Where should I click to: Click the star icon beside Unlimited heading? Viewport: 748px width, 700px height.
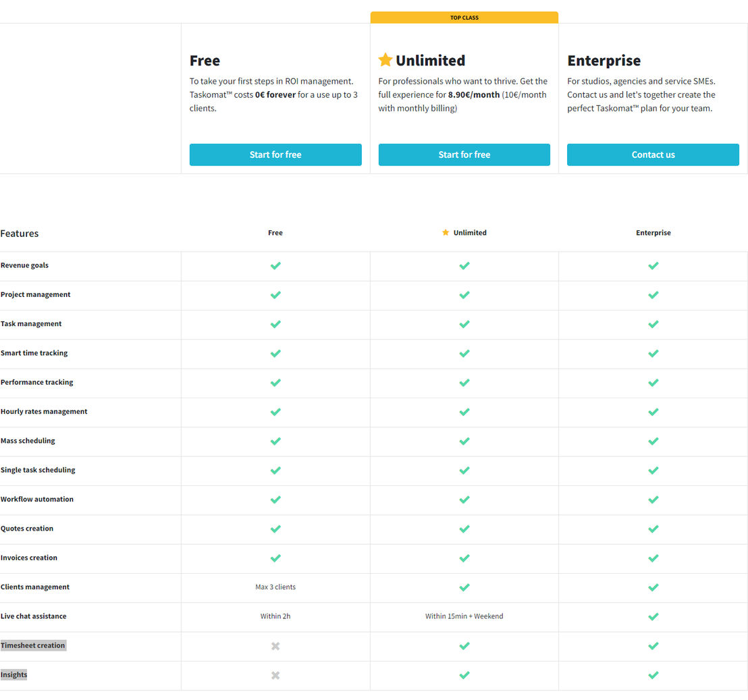tap(385, 60)
